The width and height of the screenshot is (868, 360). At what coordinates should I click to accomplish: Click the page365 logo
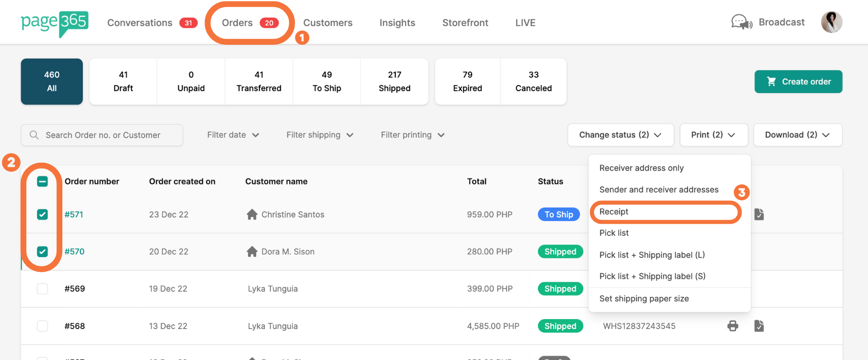54,23
